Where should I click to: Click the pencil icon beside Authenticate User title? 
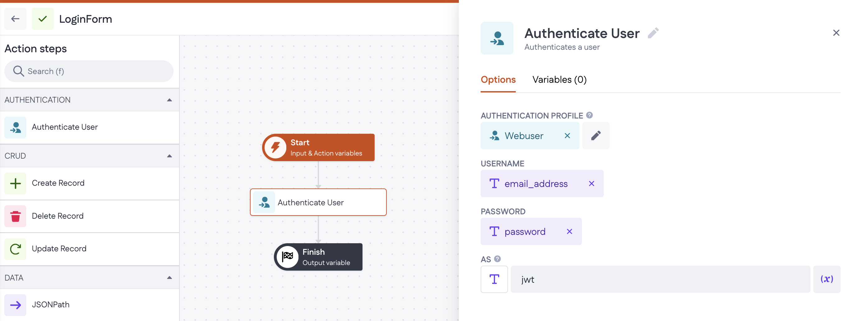[653, 33]
